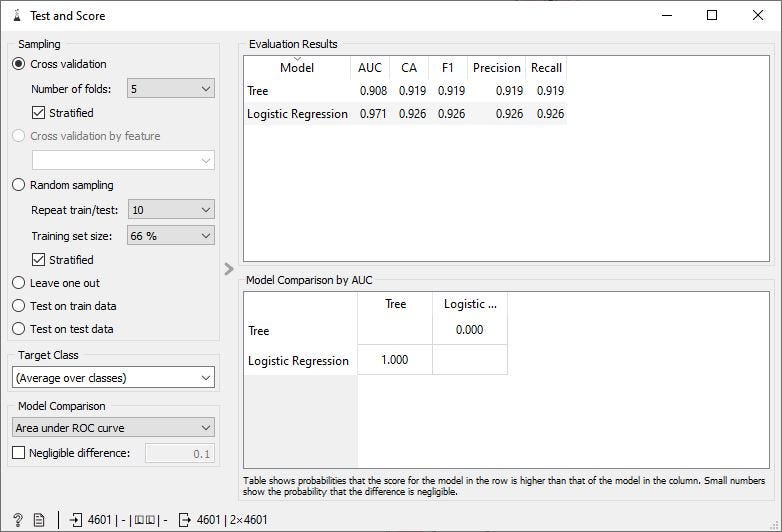Sort results by Recall column header
Viewport: 782px width, 532px height.
(x=546, y=68)
